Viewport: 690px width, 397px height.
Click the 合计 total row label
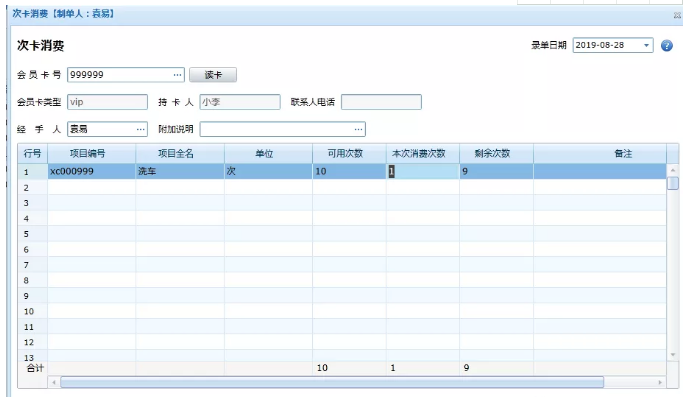(35, 368)
